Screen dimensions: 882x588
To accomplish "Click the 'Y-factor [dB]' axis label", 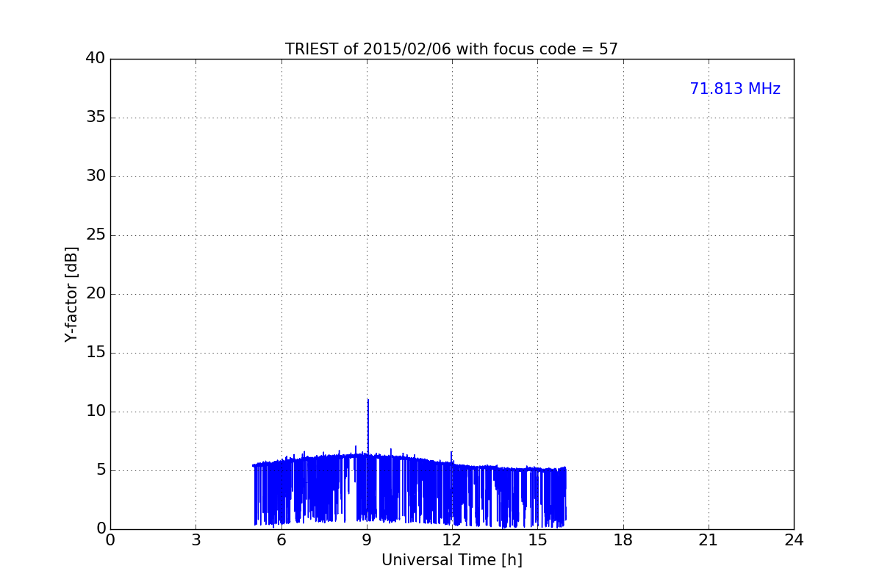I will (x=71, y=294).
